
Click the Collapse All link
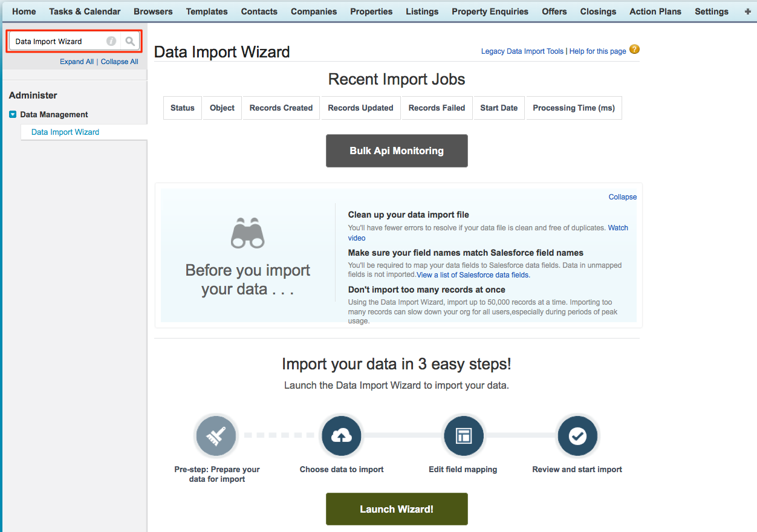(x=120, y=62)
